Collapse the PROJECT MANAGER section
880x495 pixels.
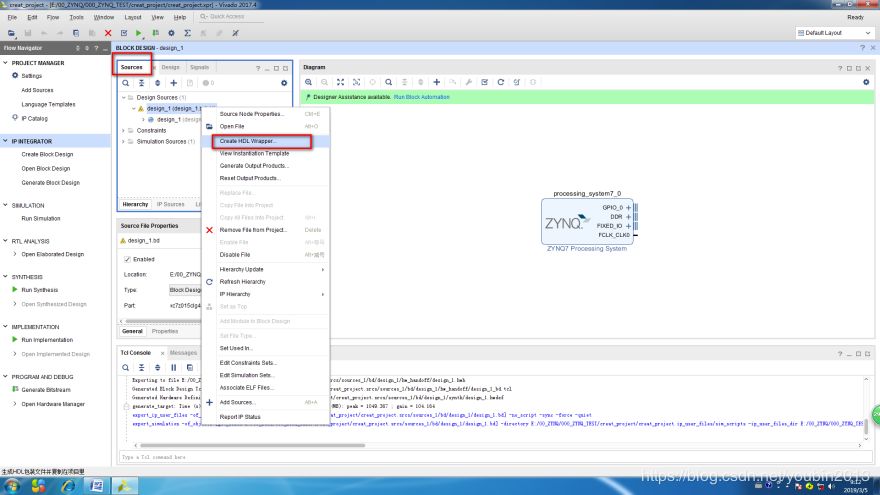tap(6, 63)
